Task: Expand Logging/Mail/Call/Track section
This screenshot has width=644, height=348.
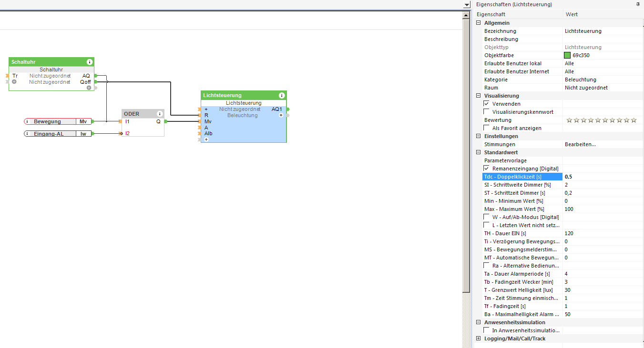Action: pos(479,338)
